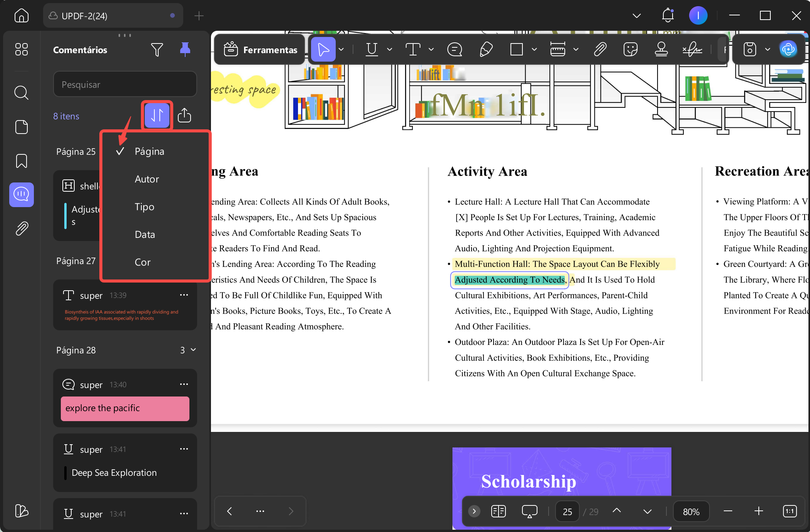The width and height of the screenshot is (810, 532).
Task: Filter comments with the funnel icon
Action: tap(157, 50)
